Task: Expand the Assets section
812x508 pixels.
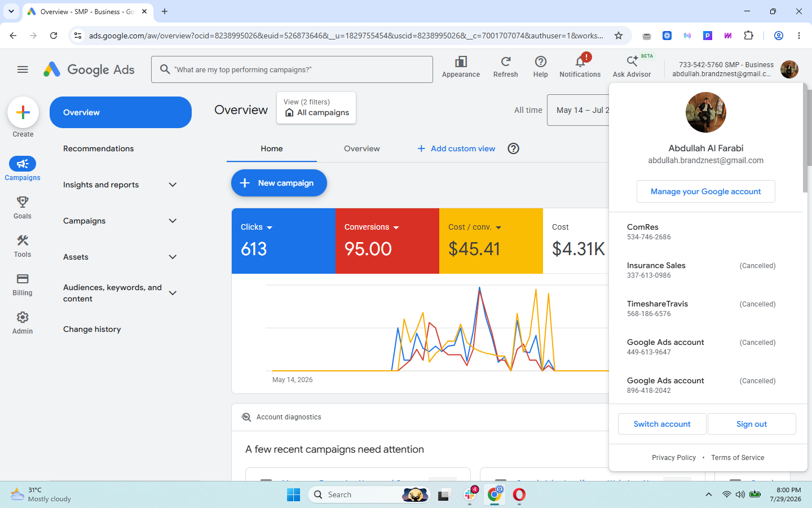Action: [173, 257]
